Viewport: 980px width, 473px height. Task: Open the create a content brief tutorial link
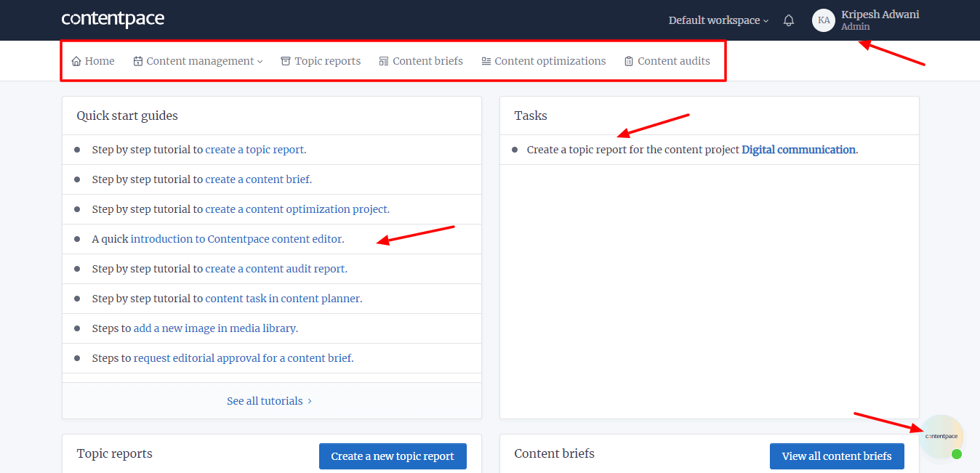(x=258, y=179)
